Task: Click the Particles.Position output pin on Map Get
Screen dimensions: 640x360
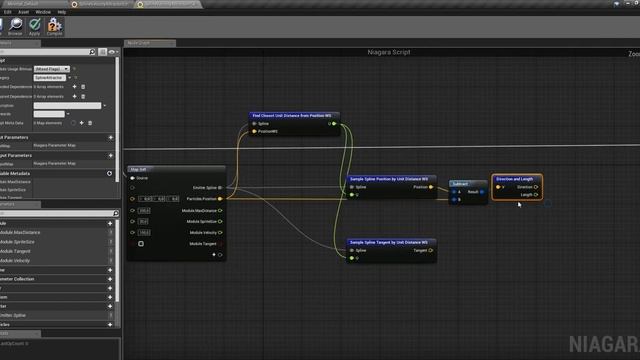Action: tap(220, 199)
